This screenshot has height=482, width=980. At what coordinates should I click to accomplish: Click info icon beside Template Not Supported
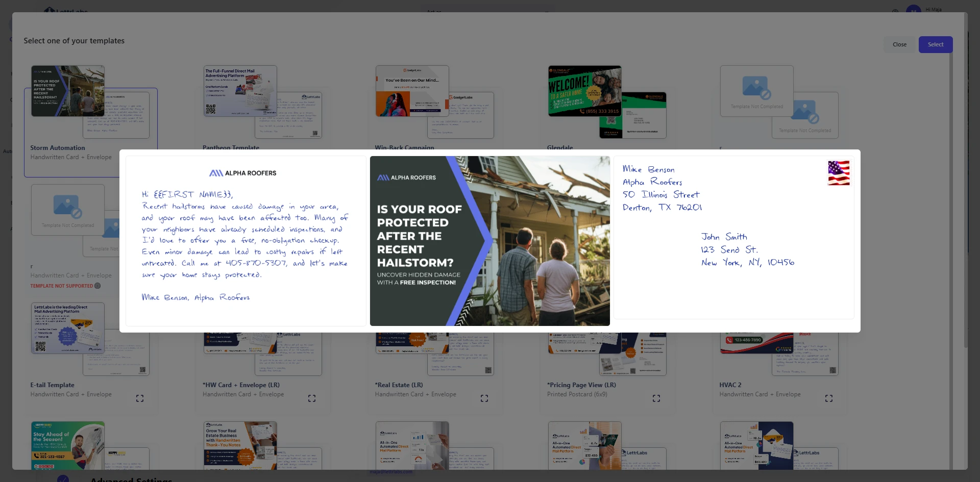(97, 286)
